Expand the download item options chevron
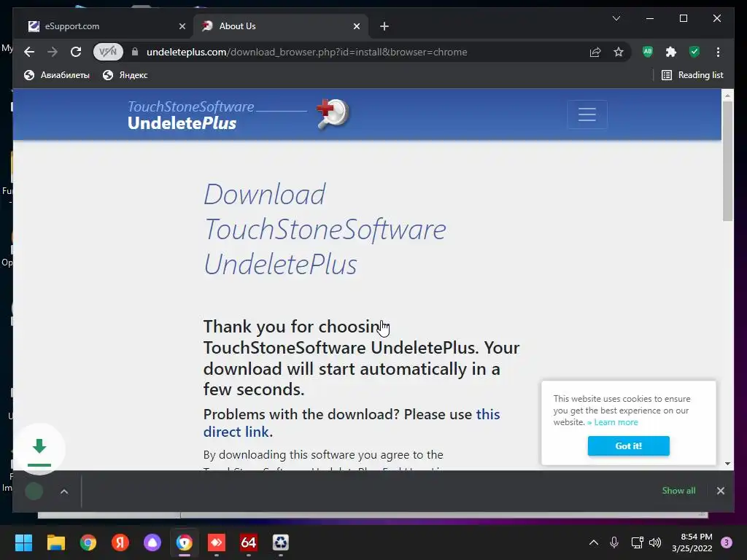Viewport: 747px width, 560px height. point(64,491)
